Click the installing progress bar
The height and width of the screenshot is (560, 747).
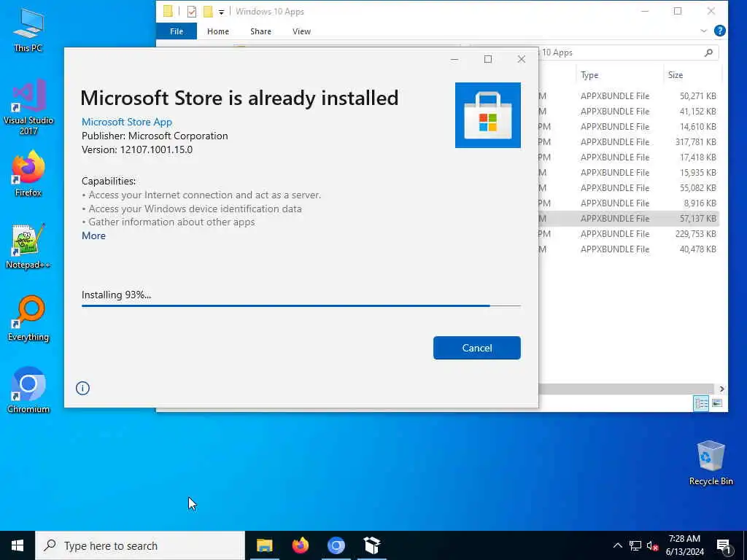[301, 306]
